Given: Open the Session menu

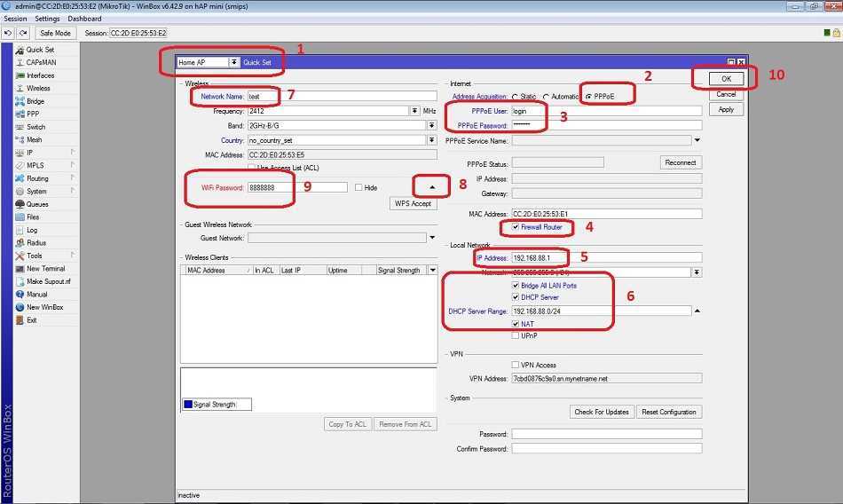Looking at the screenshot, I should point(15,19).
